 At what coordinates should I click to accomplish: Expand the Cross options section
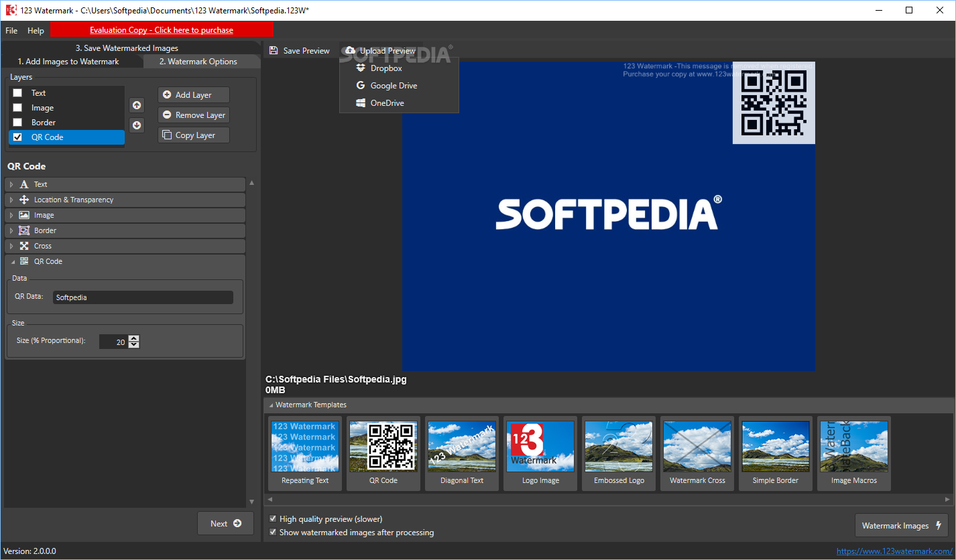point(11,246)
